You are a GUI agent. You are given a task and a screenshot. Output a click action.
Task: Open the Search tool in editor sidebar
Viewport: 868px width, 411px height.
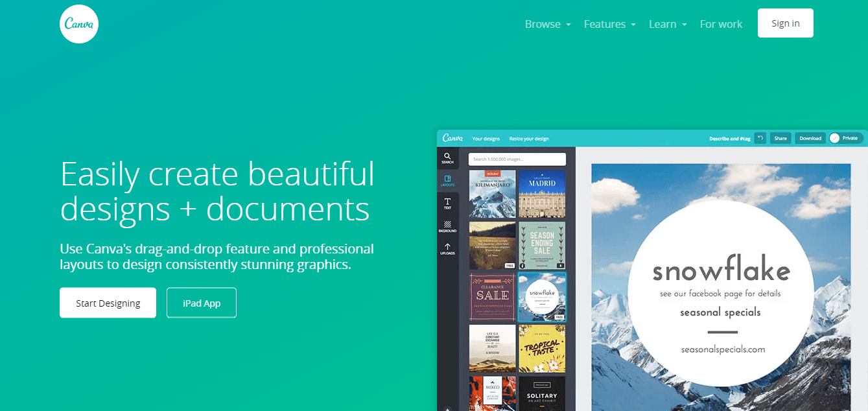coord(447,158)
